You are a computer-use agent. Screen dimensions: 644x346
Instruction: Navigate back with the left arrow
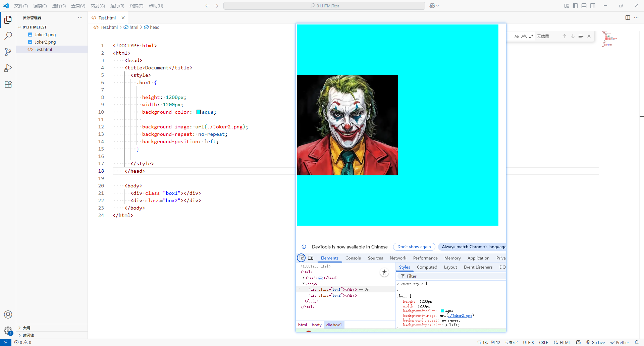(x=207, y=6)
